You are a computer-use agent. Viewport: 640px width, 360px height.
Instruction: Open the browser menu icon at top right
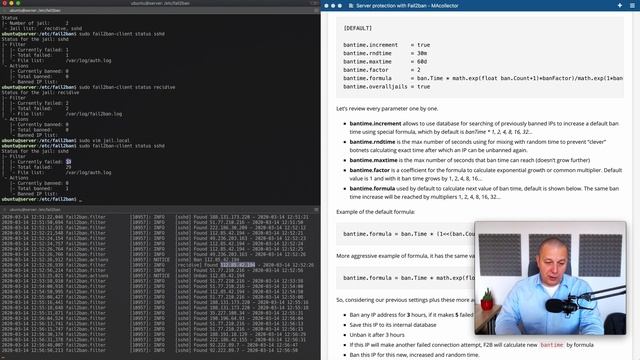[632, 5]
